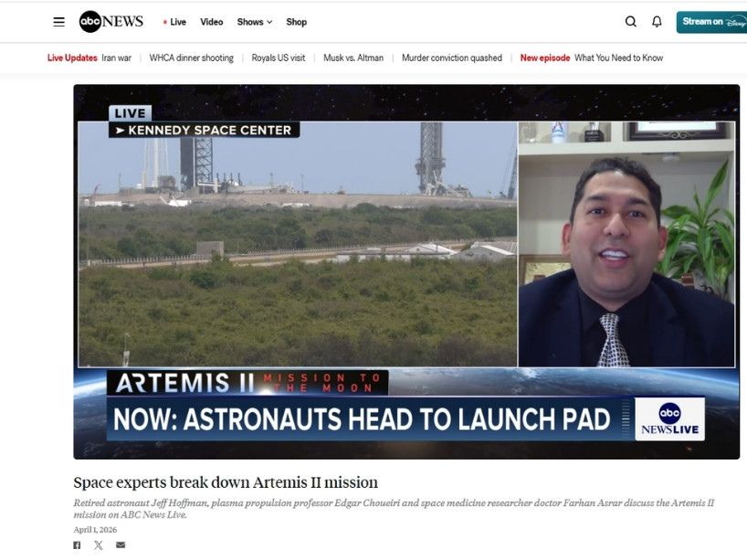Click the April 1, 2026 date text

pyautogui.click(x=95, y=530)
